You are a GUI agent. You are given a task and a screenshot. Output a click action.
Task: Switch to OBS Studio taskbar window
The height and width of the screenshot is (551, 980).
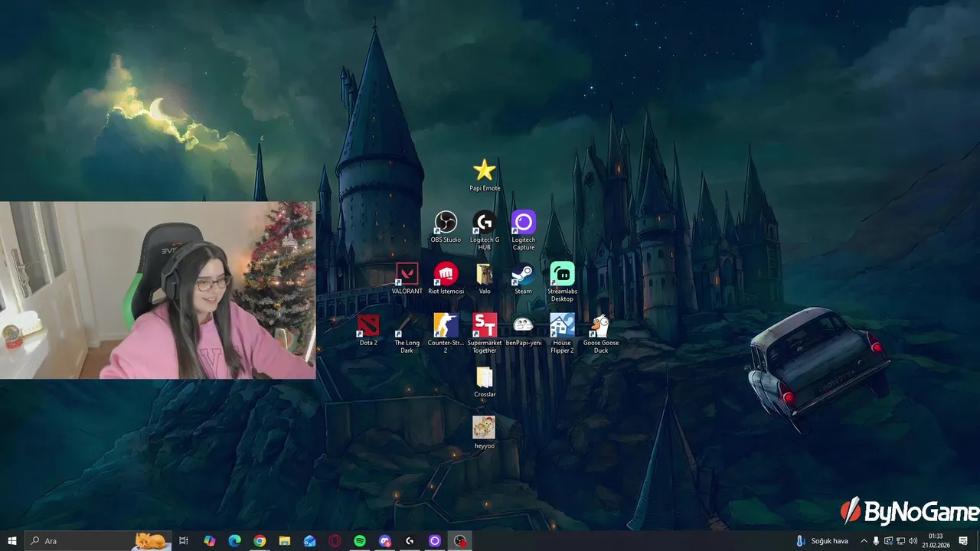[x=459, y=541]
